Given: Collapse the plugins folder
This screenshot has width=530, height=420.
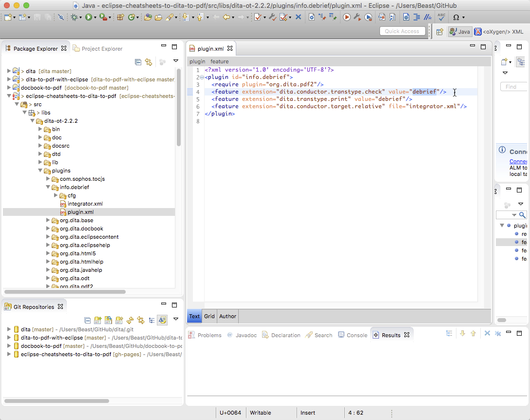Looking at the screenshot, I should point(40,171).
